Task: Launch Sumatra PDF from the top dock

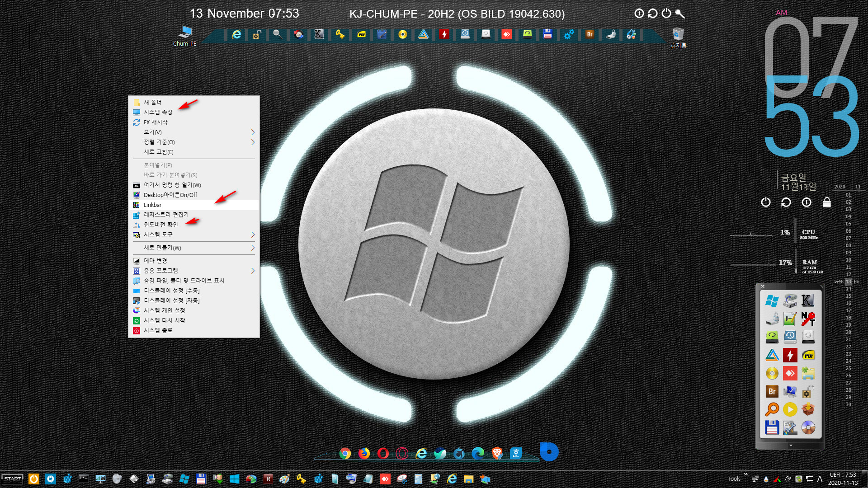Action: [361, 34]
